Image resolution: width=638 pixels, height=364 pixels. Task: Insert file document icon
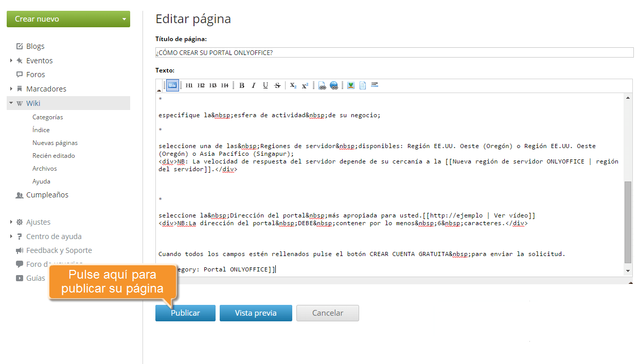[363, 85]
